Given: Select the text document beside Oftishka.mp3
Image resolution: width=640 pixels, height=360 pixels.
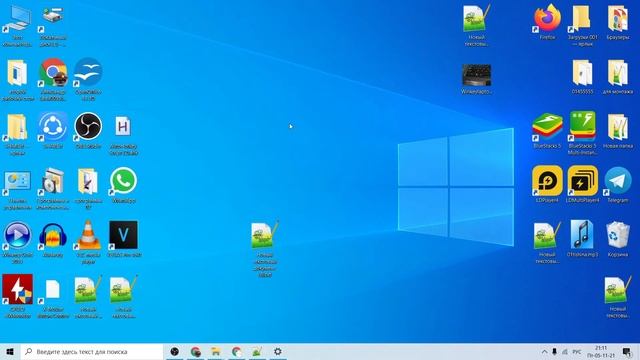Looking at the screenshot, I should 547,235.
